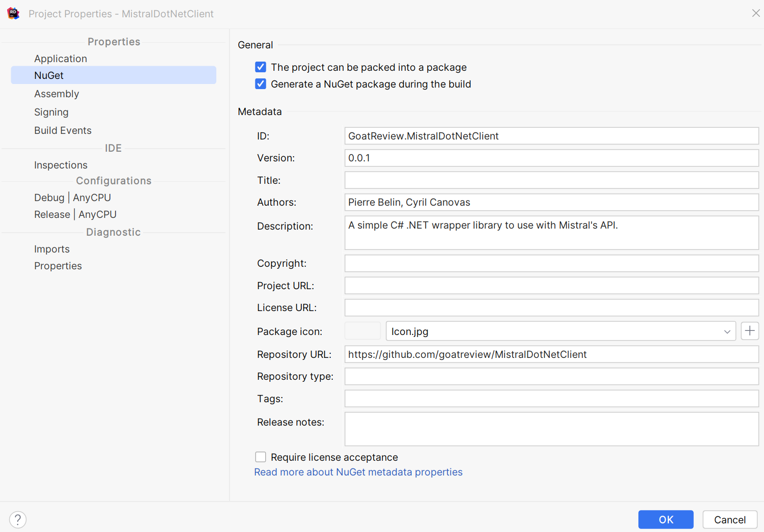Select the Application properties page

(x=61, y=58)
